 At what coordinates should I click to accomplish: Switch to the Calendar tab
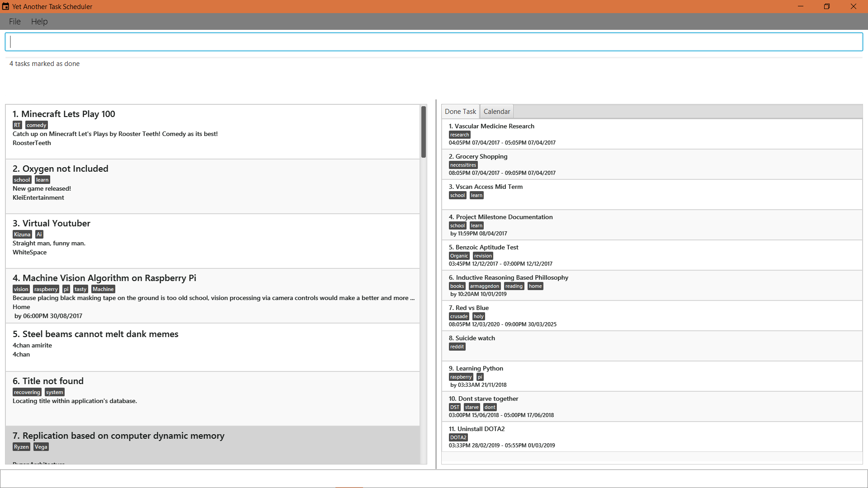coord(496,111)
